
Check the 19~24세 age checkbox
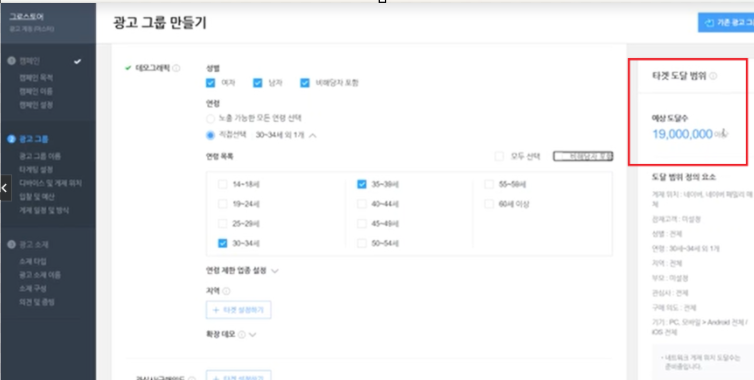pyautogui.click(x=222, y=204)
